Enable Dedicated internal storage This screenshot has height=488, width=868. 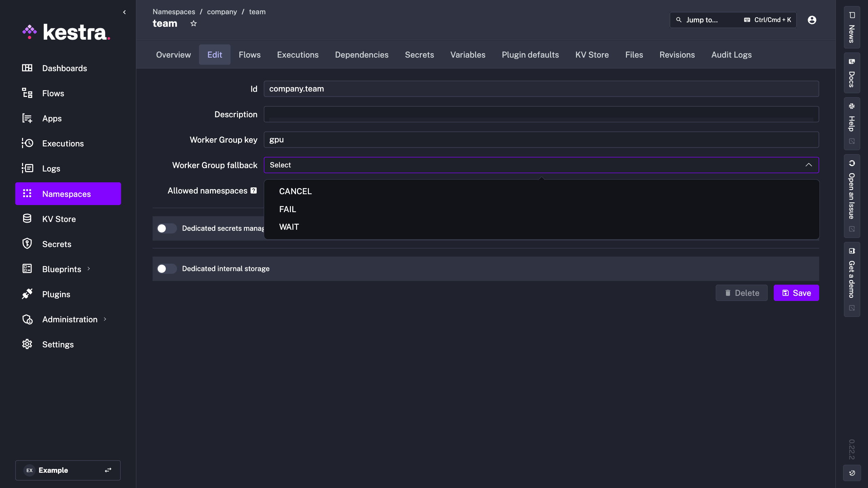[166, 268]
